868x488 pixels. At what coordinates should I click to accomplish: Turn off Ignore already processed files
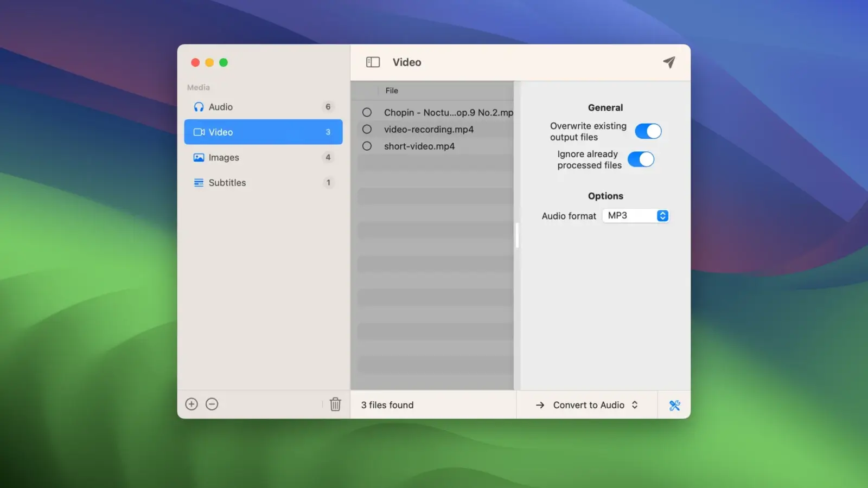(641, 159)
